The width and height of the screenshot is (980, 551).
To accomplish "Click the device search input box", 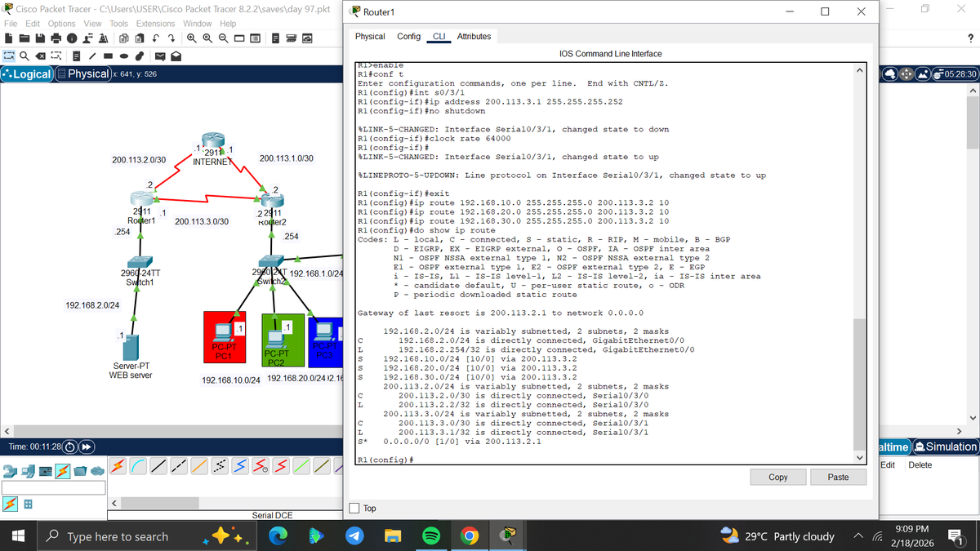I will point(53,487).
